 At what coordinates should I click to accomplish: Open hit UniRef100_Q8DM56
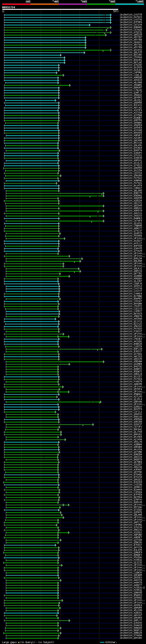point(131,103)
